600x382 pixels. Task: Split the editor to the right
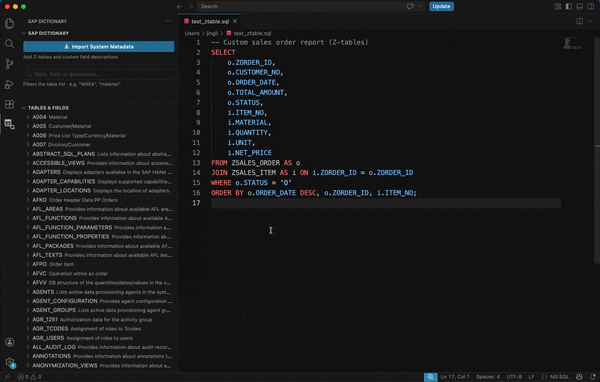(580, 21)
